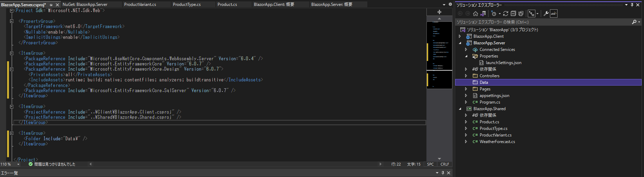Select launchSettings.json file
The width and height of the screenshot is (644, 177).
(503, 63)
